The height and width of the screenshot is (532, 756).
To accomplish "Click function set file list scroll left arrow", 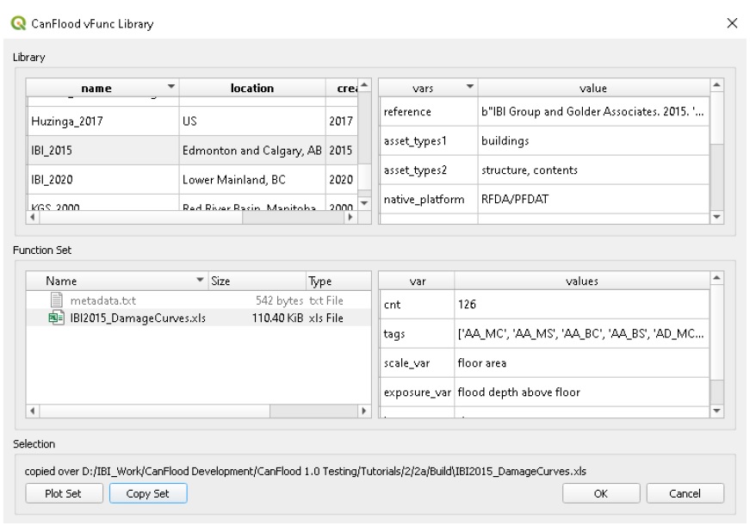I will click(33, 411).
